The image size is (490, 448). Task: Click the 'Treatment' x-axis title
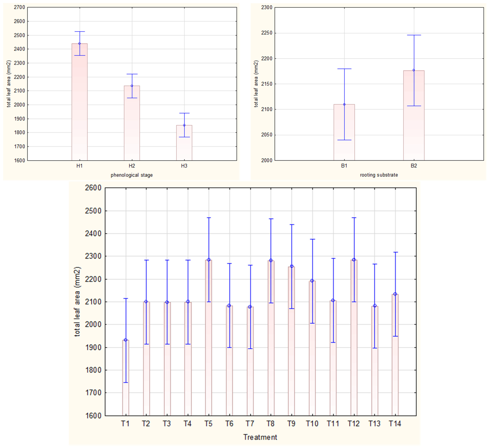pyautogui.click(x=260, y=437)
